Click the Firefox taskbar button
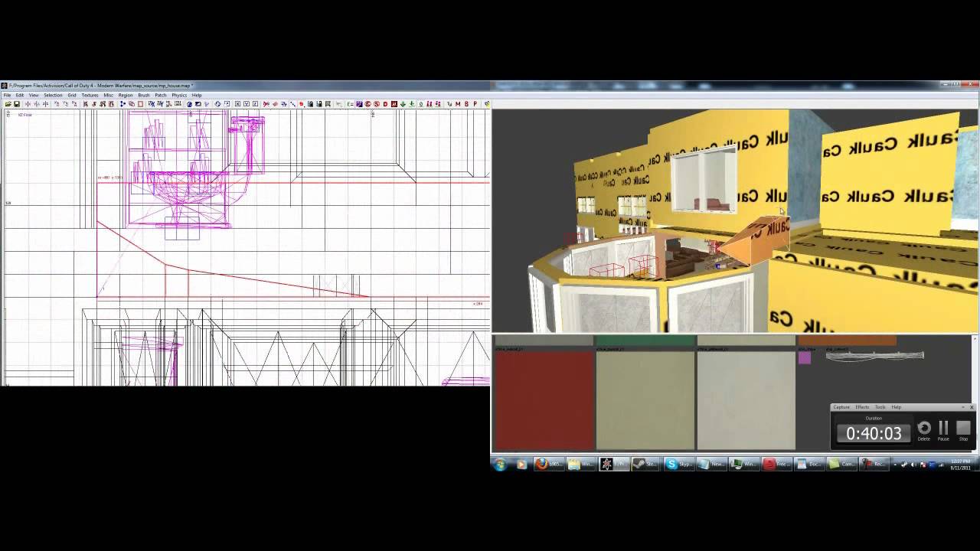Screen dimensions: 980x551 coord(549,464)
